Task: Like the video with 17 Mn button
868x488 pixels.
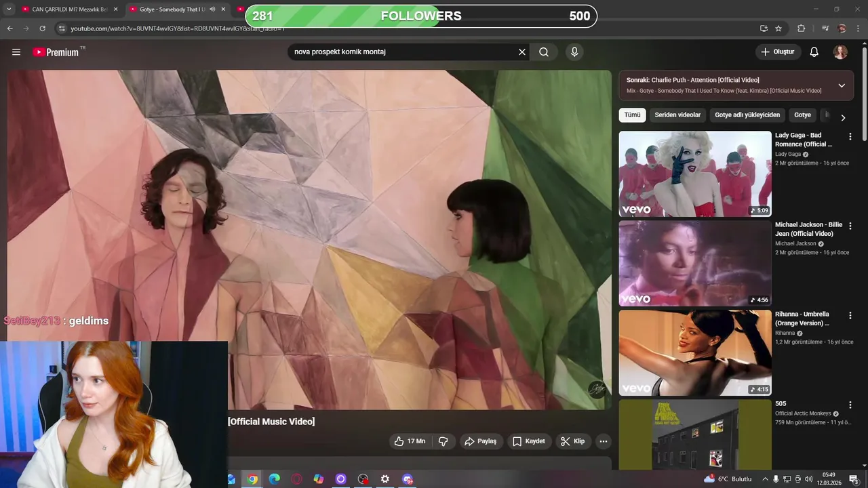Action: click(x=410, y=441)
